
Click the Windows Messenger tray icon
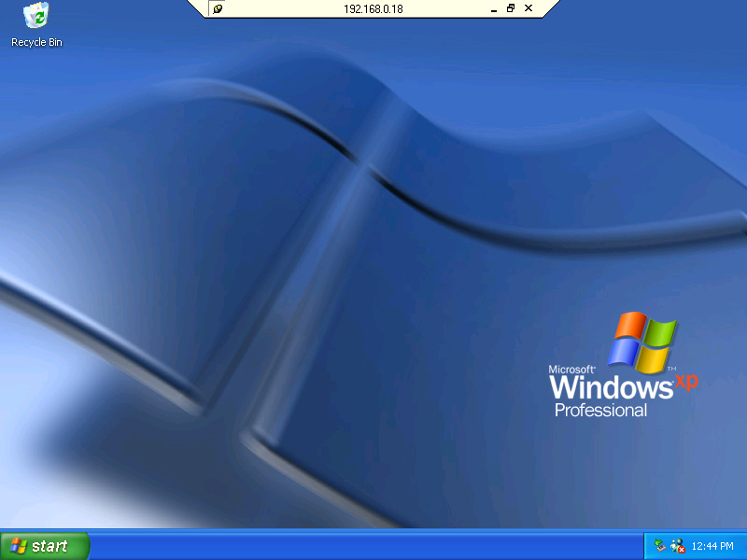pyautogui.click(x=678, y=546)
